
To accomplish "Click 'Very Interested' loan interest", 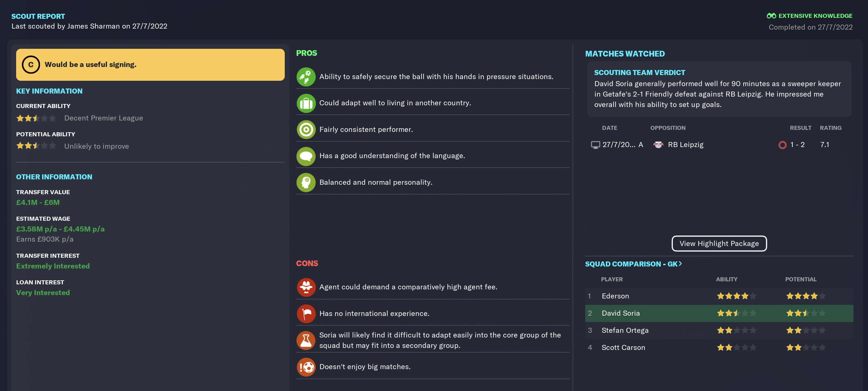I will pyautogui.click(x=43, y=293).
